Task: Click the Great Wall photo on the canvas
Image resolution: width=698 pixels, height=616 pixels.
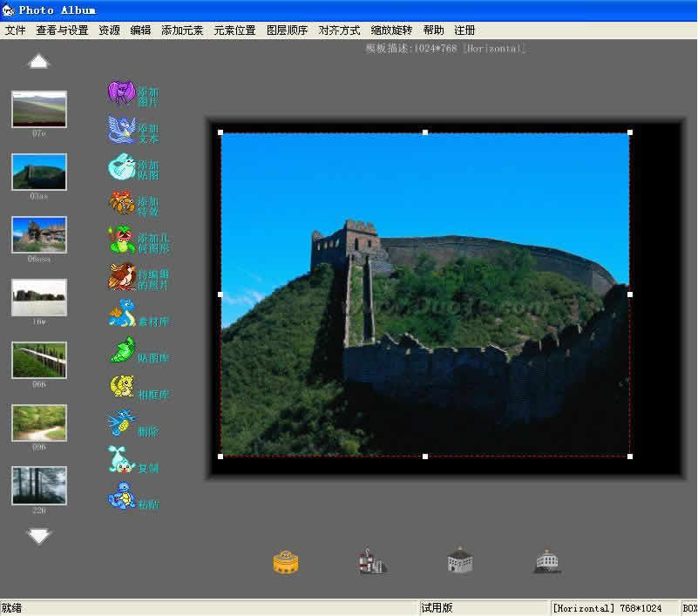Action: pyautogui.click(x=425, y=294)
